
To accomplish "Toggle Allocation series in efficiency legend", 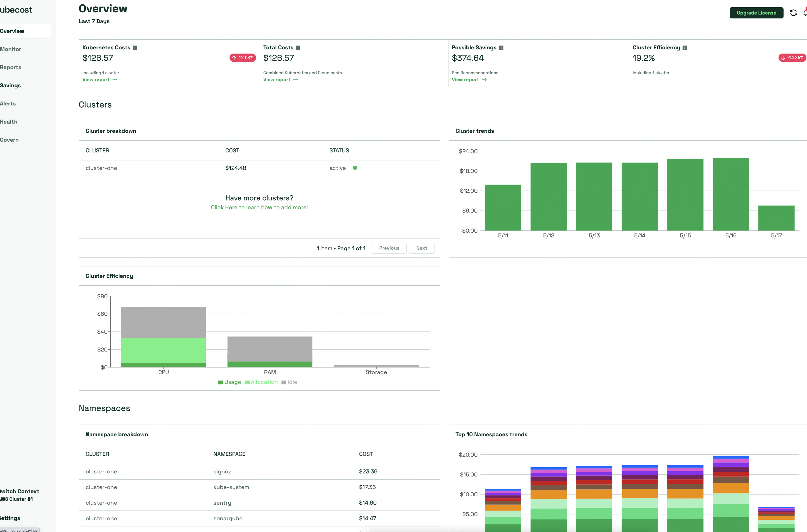I will [x=261, y=382].
